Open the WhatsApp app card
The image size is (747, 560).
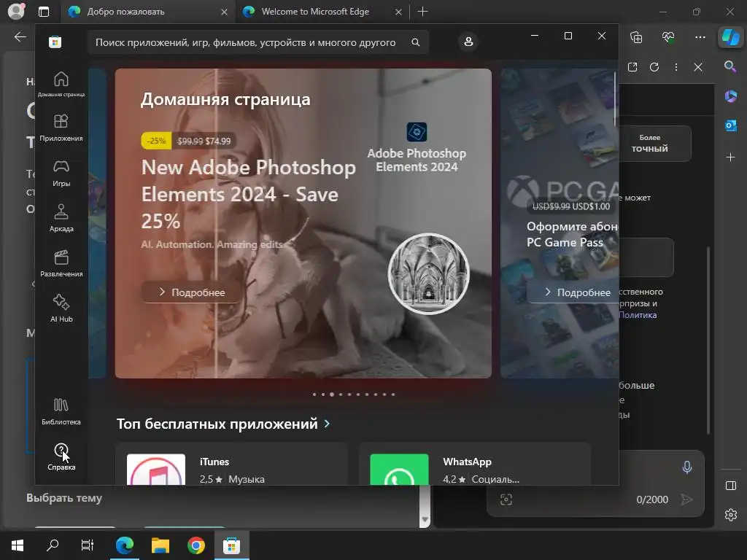[x=475, y=464]
